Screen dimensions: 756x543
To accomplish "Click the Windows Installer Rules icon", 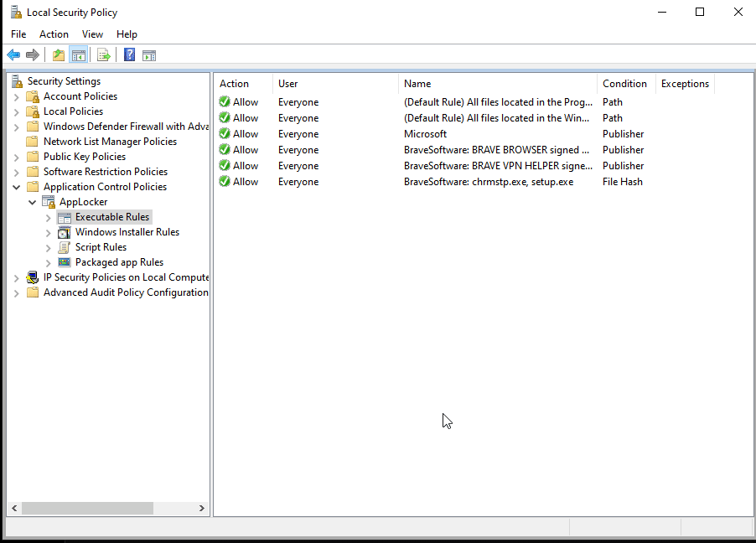I will tap(65, 232).
